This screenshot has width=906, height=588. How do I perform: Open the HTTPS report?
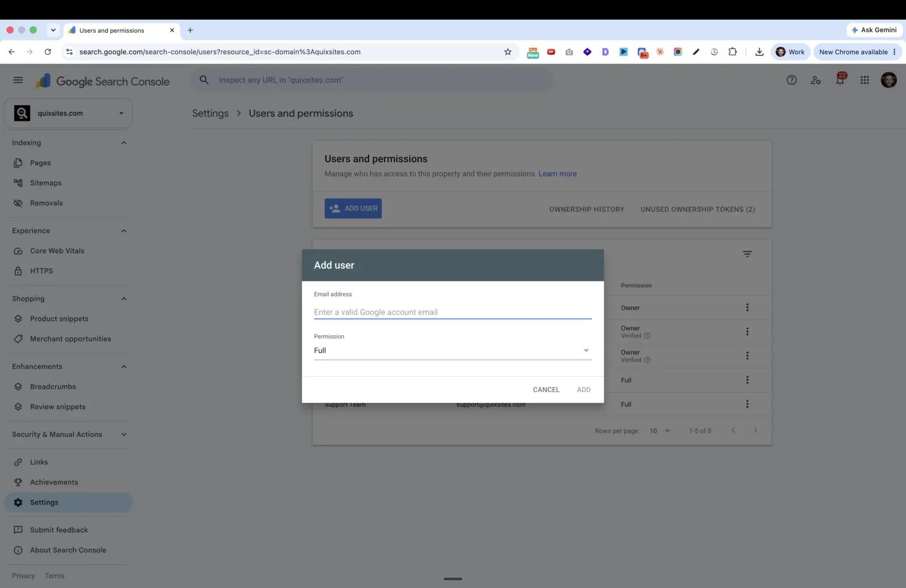(41, 271)
